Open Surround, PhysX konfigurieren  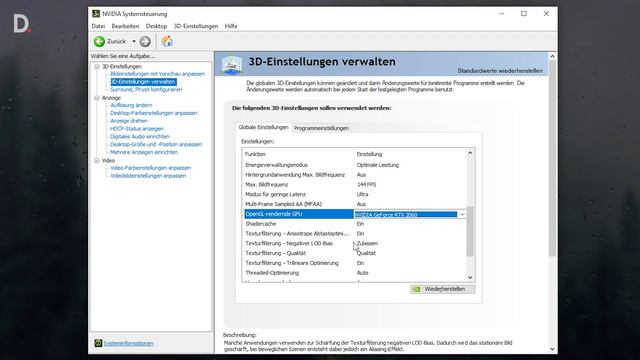pyautogui.click(x=146, y=89)
